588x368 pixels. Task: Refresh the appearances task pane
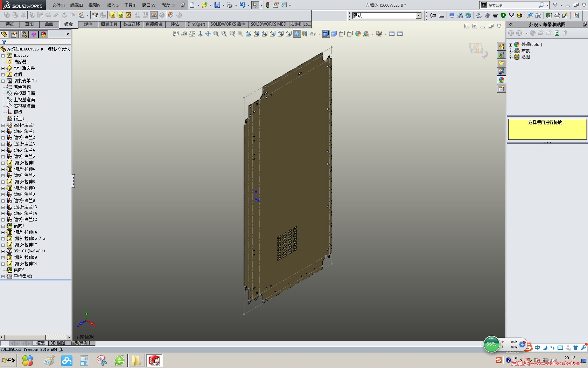coord(557,33)
